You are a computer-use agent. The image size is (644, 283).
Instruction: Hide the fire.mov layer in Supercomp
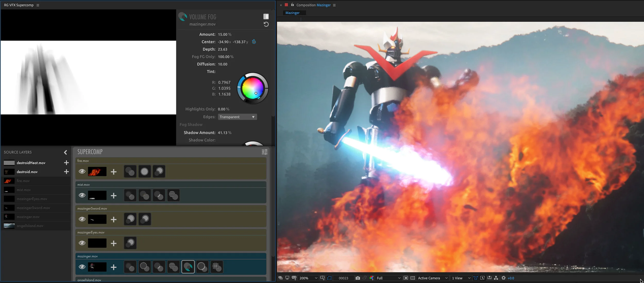(82, 171)
